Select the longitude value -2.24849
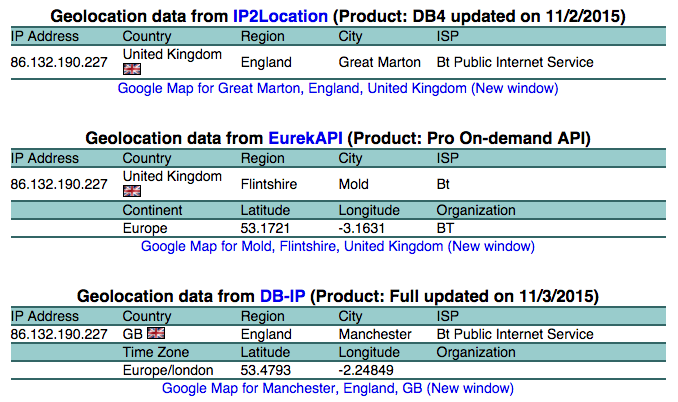 click(x=370, y=370)
